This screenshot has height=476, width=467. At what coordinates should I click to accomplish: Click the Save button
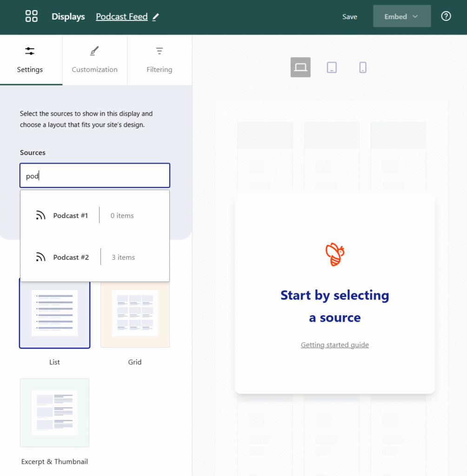[349, 17]
